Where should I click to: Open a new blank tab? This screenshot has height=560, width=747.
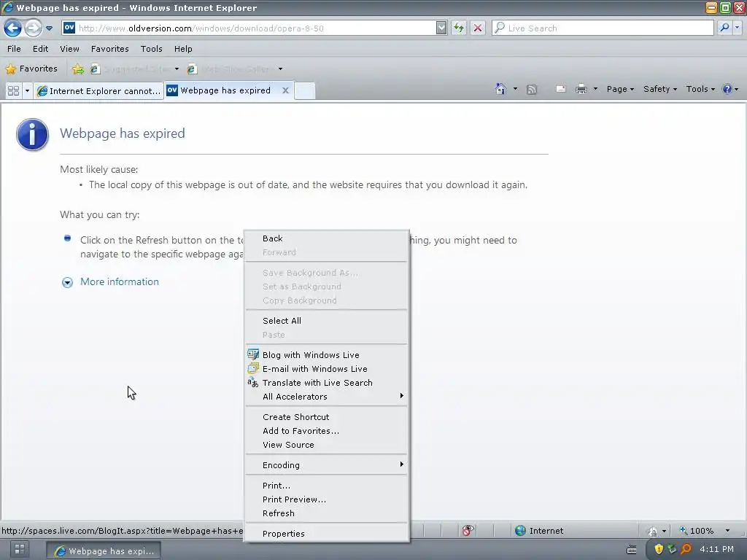click(x=304, y=90)
